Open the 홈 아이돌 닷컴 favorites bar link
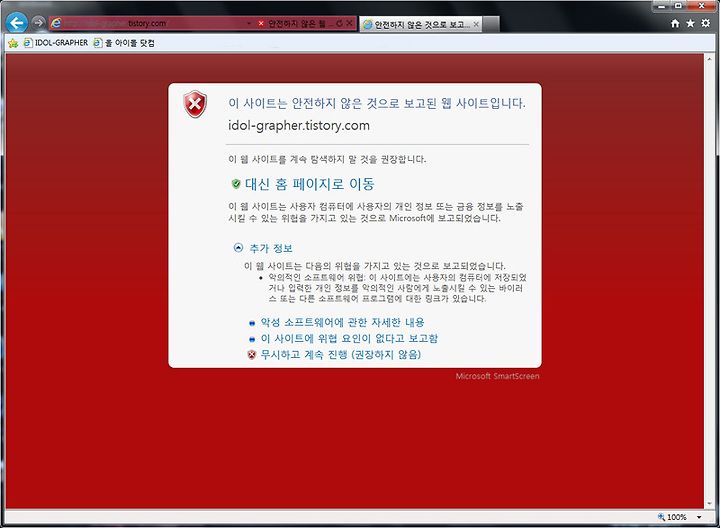Viewport: 720px width, 528px height. click(124, 43)
